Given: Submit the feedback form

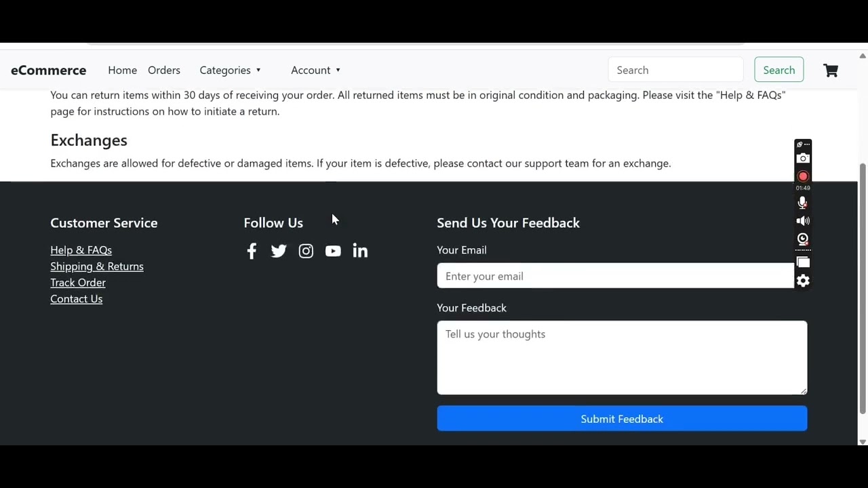Looking at the screenshot, I should tap(622, 419).
